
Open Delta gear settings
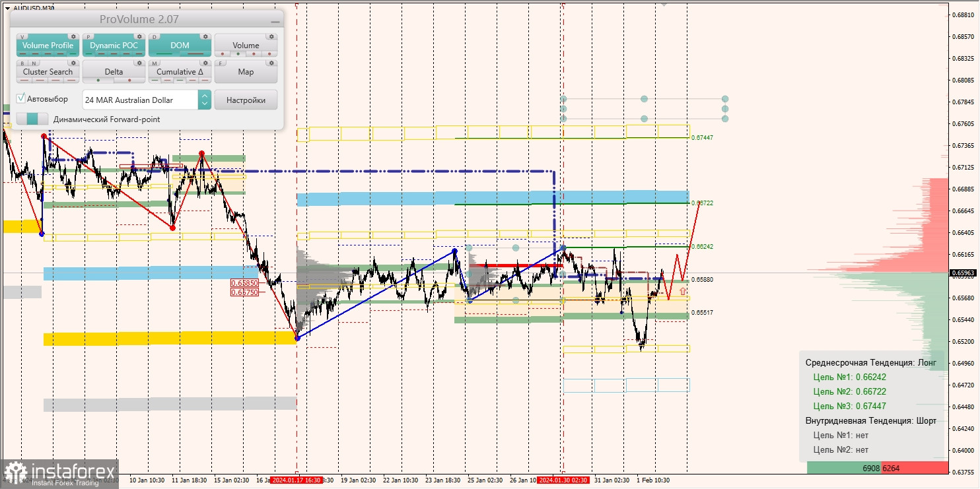point(139,63)
